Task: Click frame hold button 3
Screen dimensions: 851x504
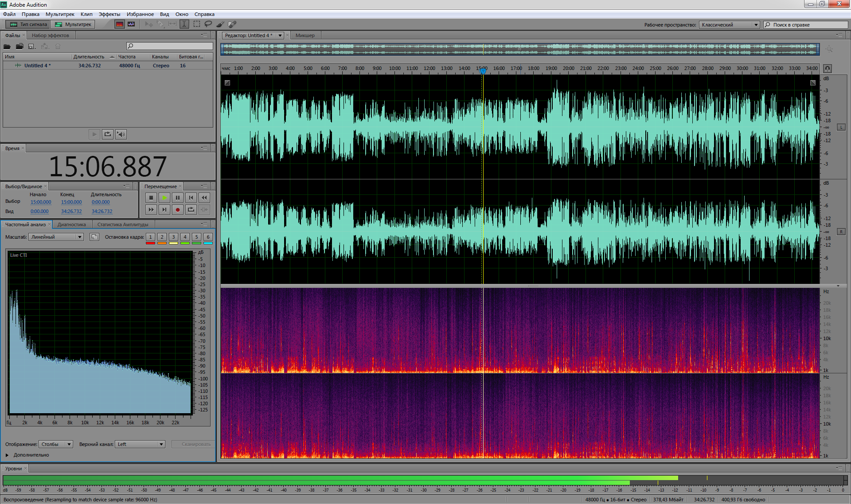Action: coord(173,237)
